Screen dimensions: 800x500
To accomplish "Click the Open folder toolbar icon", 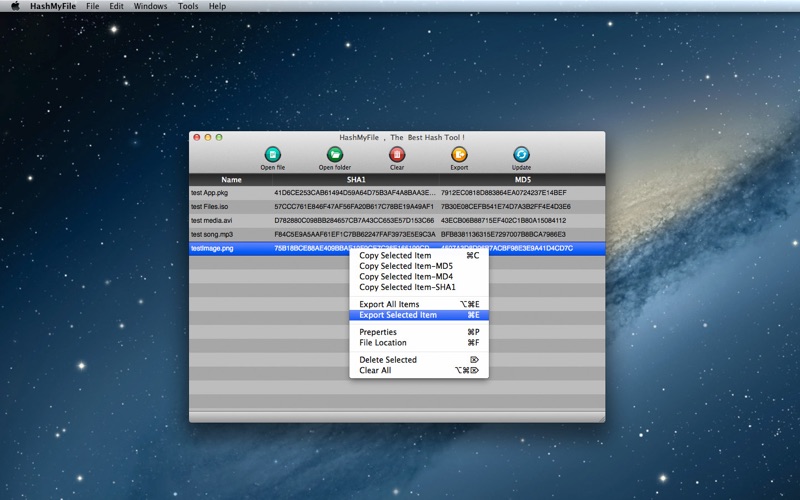I will pos(335,155).
